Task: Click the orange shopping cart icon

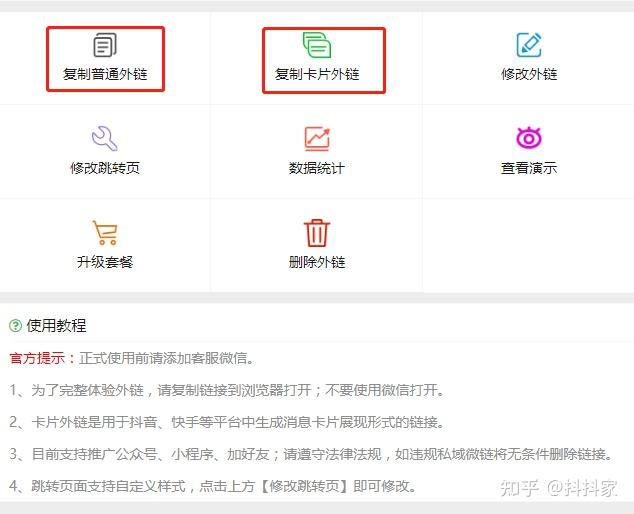Action: pos(105,233)
